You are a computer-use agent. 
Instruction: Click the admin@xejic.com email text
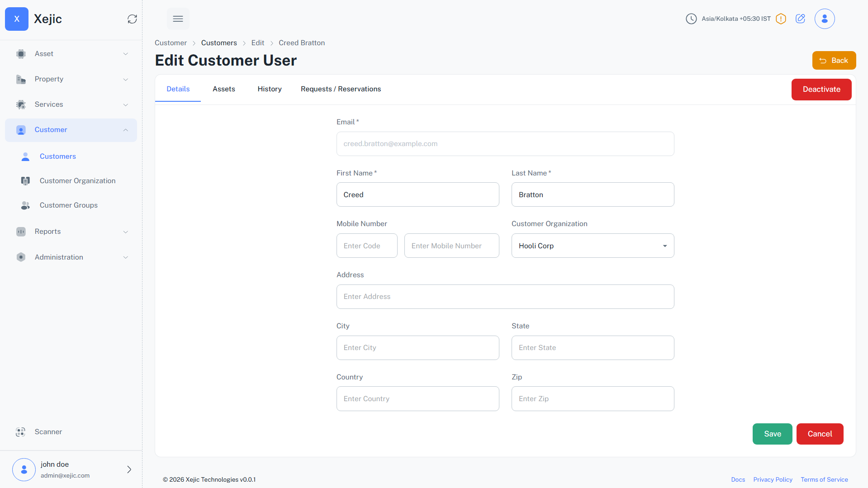(65, 475)
